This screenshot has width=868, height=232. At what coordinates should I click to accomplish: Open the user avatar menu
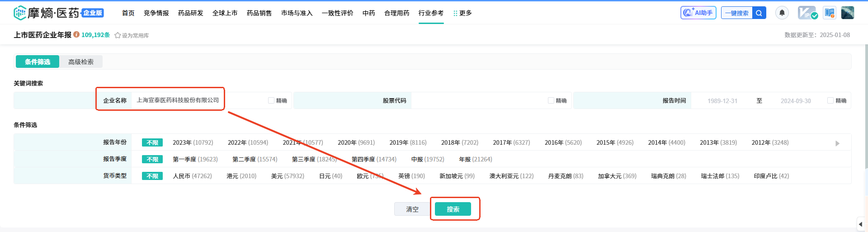pos(848,13)
